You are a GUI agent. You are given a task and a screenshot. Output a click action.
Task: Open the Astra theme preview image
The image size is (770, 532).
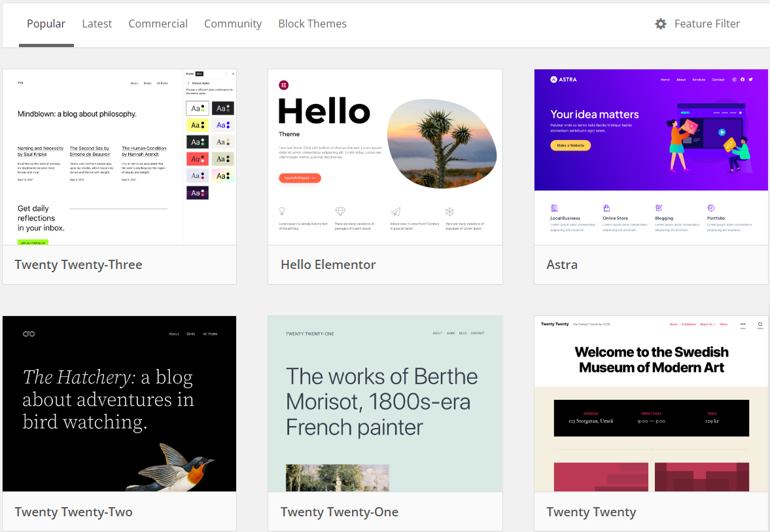pyautogui.click(x=651, y=157)
